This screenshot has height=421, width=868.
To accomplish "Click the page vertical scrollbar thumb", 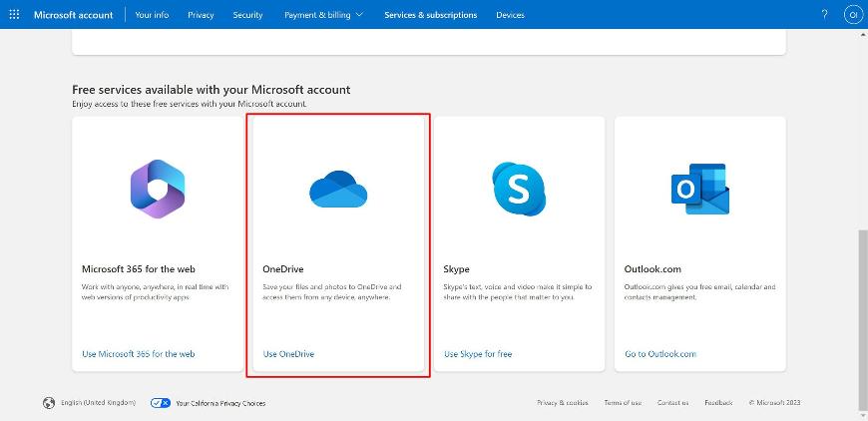I will [x=863, y=322].
